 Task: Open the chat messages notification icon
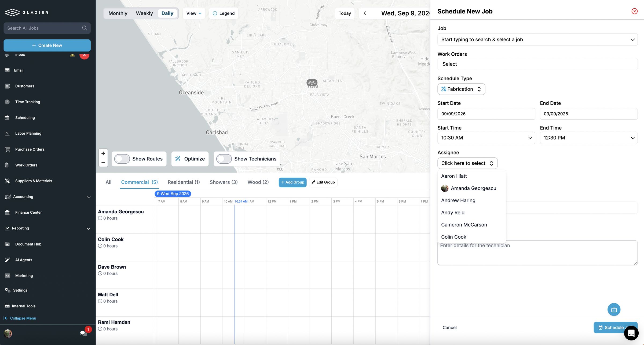tap(83, 333)
